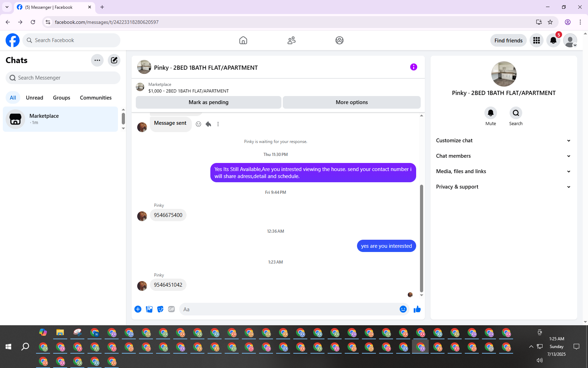Switch to Messenger Facebook browser tab
The height and width of the screenshot is (368, 588).
(54, 7)
